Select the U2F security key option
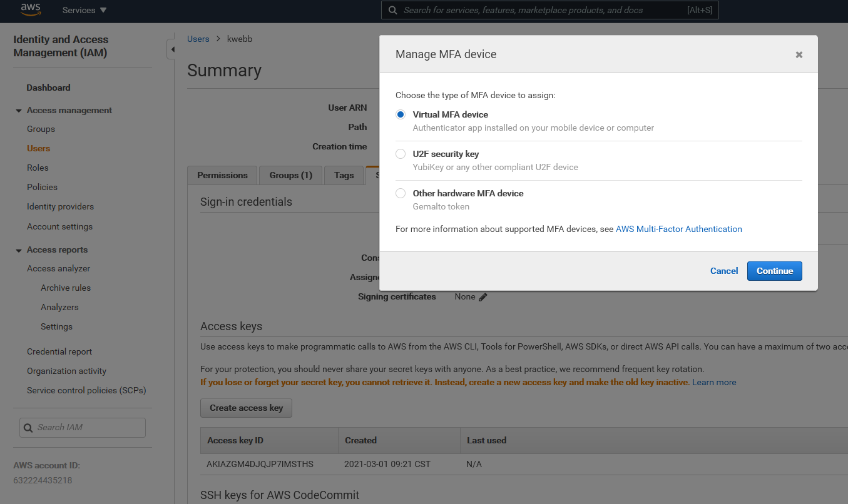The image size is (848, 504). coord(401,154)
